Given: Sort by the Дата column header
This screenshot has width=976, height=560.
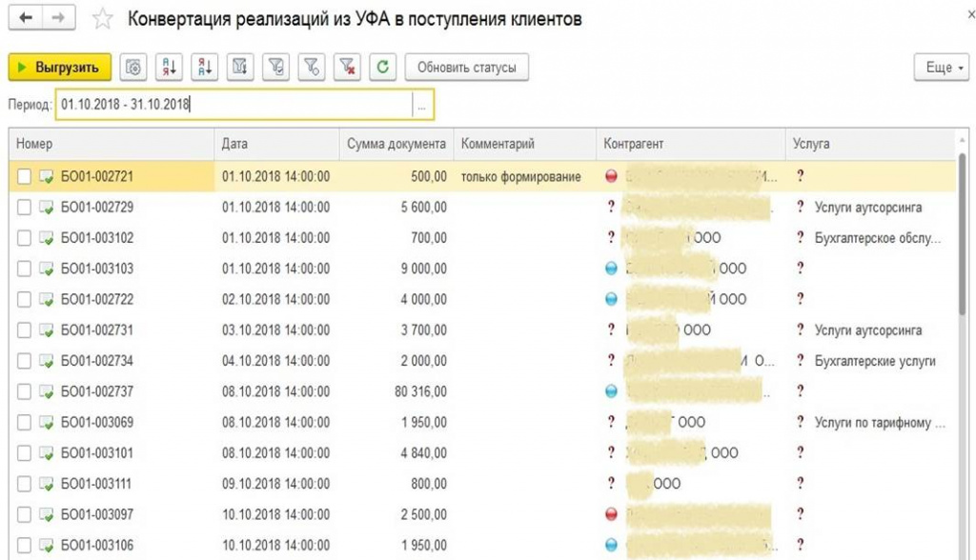Looking at the screenshot, I should (234, 144).
